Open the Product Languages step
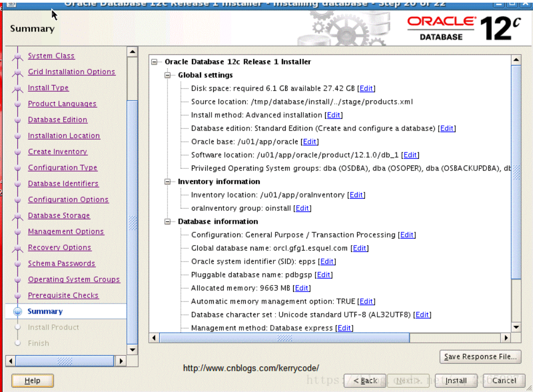Viewport: 533px width, 392px height. tap(62, 104)
